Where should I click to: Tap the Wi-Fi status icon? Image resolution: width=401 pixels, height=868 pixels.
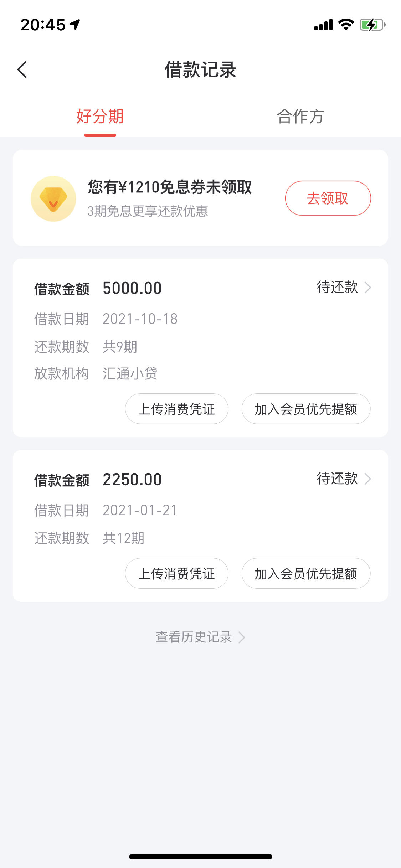point(346,25)
